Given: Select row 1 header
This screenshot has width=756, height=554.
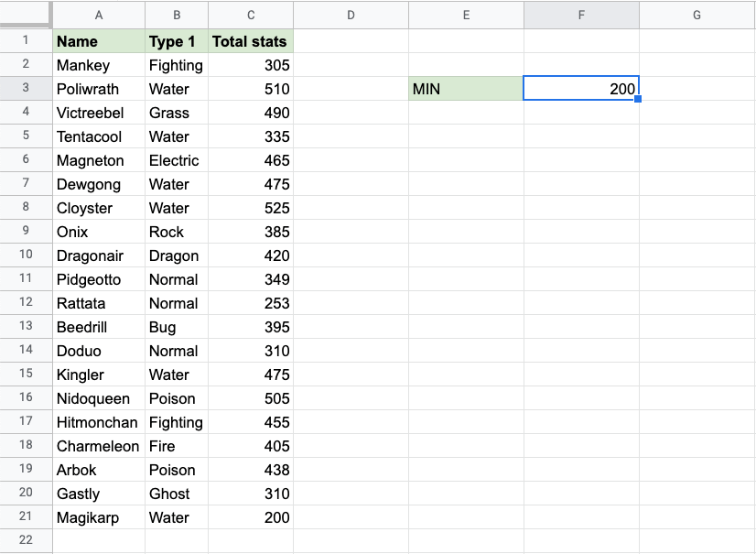Looking at the screenshot, I should [26, 41].
